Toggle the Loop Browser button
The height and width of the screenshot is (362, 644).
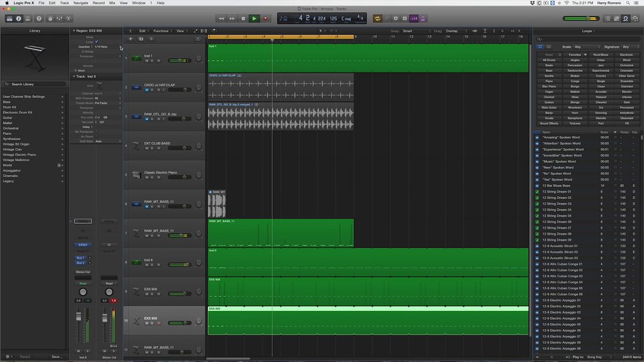pyautogui.click(x=625, y=19)
